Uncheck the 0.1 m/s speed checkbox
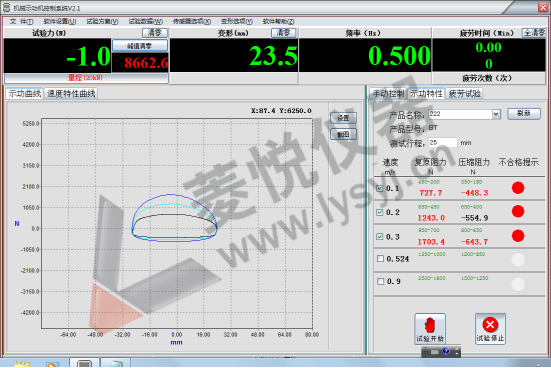The image size is (551, 368). pos(380,188)
